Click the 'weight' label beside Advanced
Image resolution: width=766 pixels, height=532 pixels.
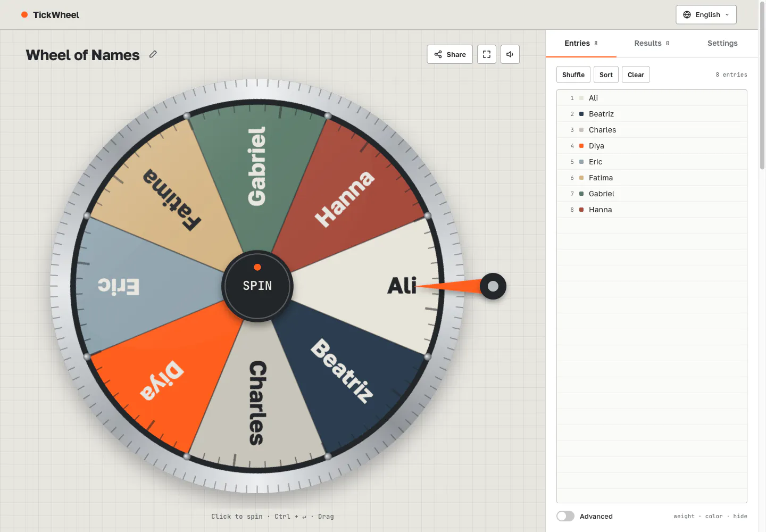point(684,516)
